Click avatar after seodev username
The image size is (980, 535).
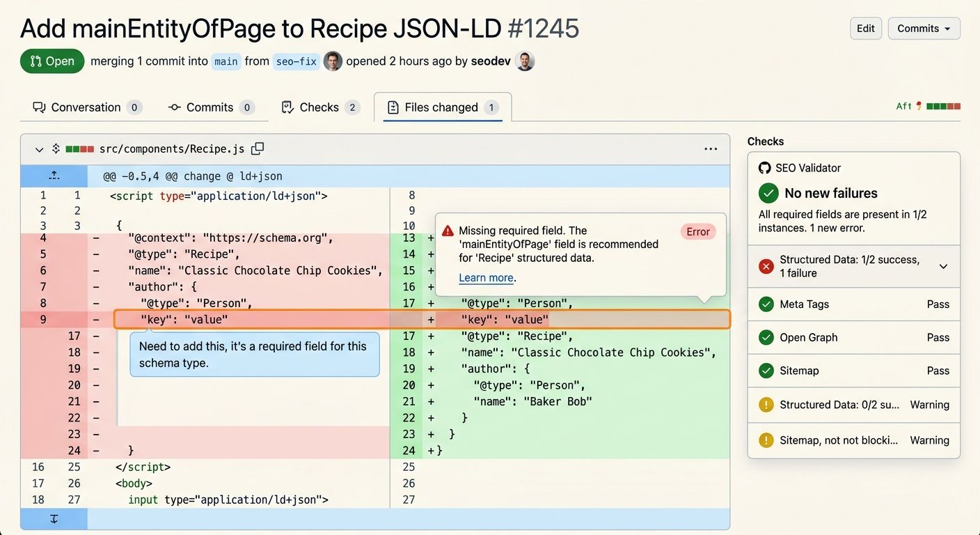tap(525, 61)
